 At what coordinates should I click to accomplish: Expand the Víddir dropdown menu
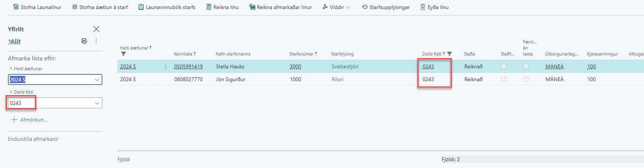(x=337, y=7)
